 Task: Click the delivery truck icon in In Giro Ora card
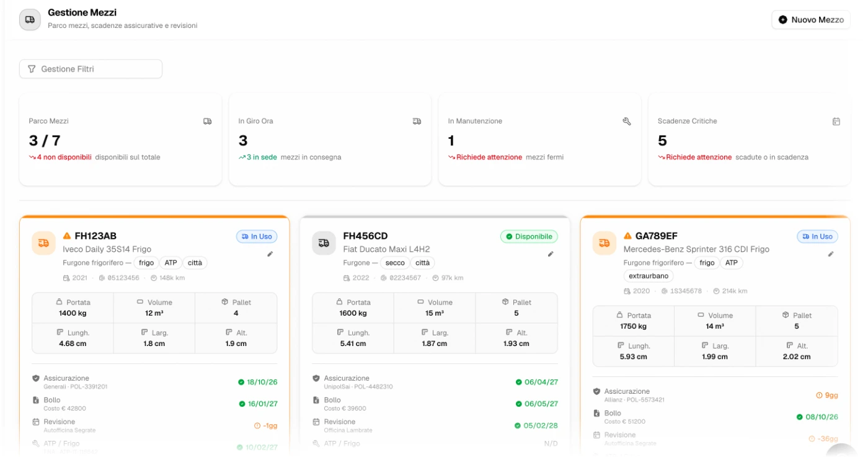(x=417, y=122)
